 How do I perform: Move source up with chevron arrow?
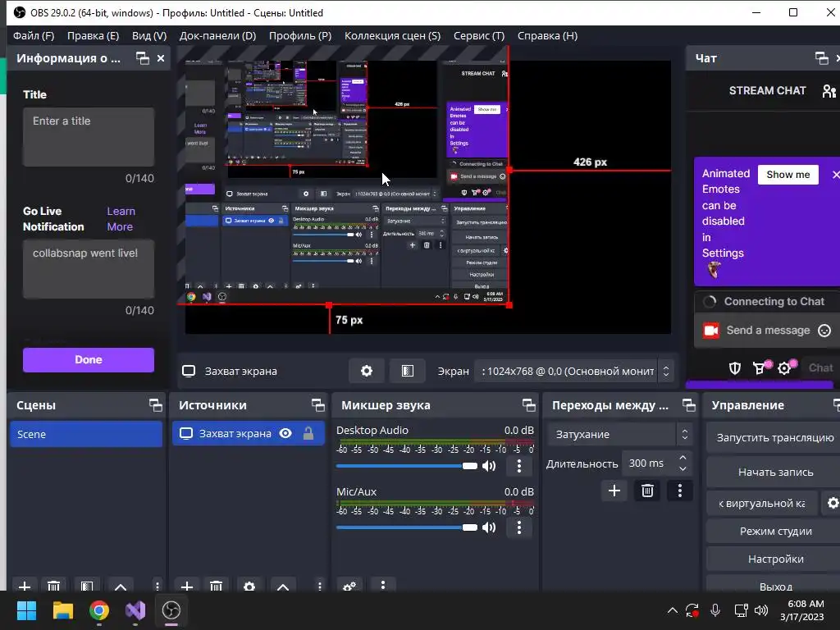[x=283, y=586]
